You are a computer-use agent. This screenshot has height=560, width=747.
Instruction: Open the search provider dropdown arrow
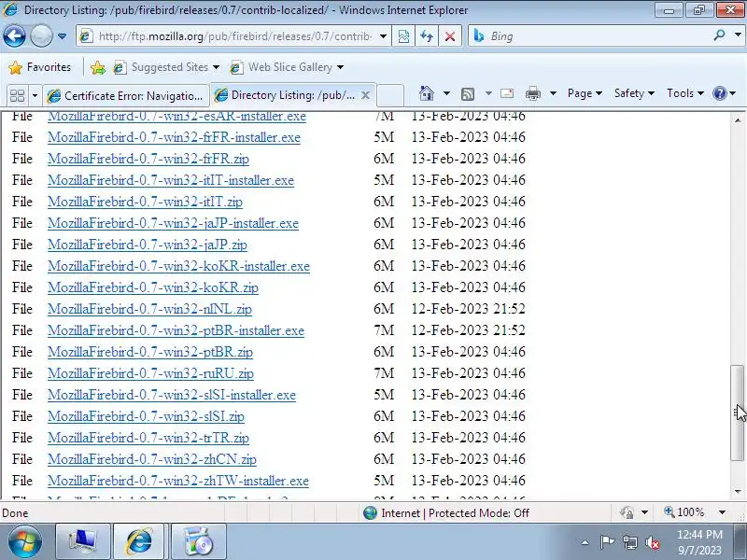738,35
